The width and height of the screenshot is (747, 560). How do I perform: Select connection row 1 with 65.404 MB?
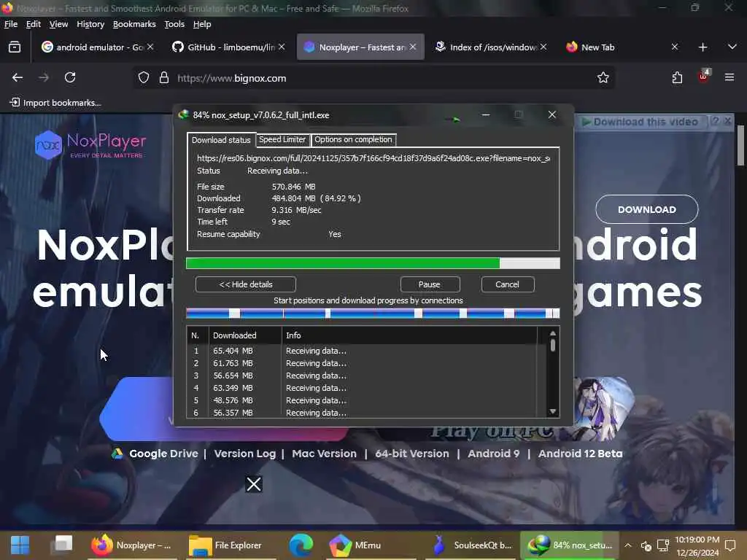click(x=362, y=351)
